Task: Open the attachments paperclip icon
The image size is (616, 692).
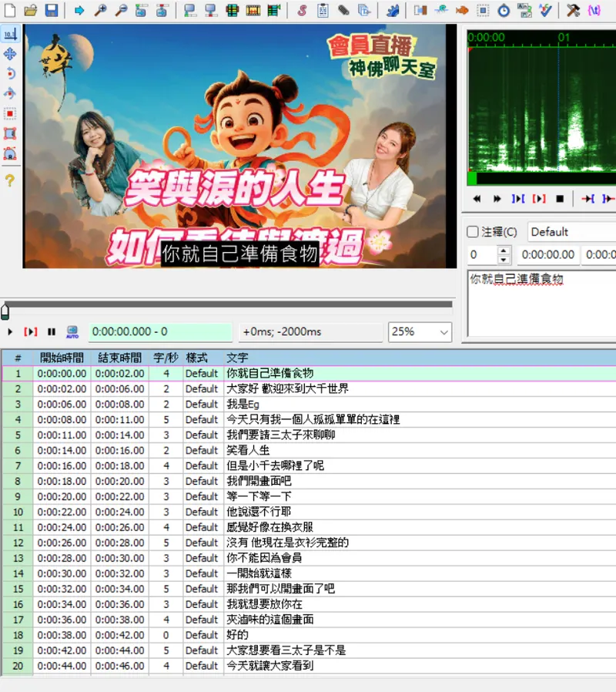Action: coord(343,10)
